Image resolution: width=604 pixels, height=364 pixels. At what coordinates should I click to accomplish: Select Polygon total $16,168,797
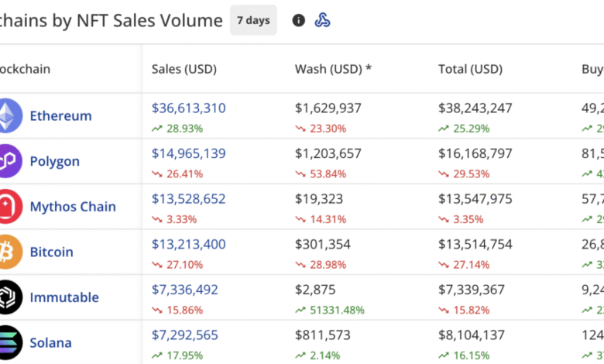click(x=475, y=153)
